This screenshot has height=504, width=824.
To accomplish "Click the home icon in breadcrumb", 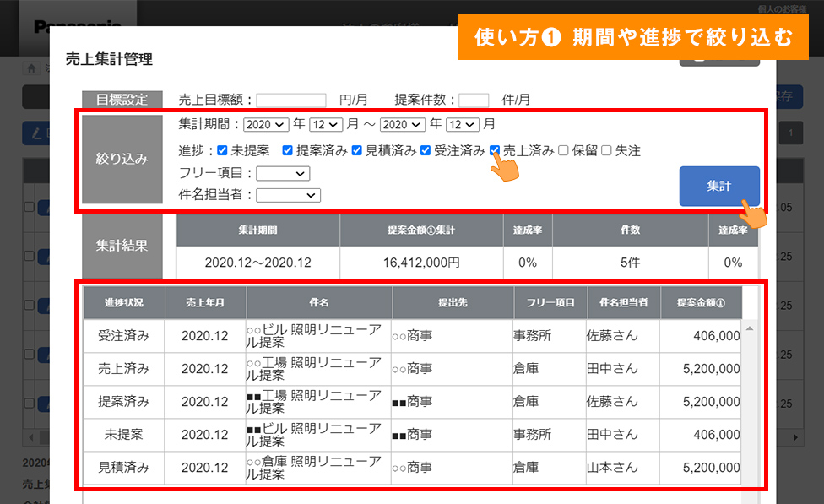I will pos(32,68).
